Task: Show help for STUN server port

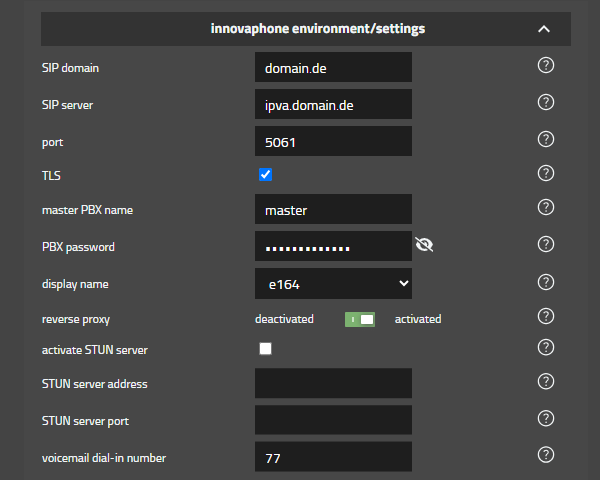Action: point(546,418)
